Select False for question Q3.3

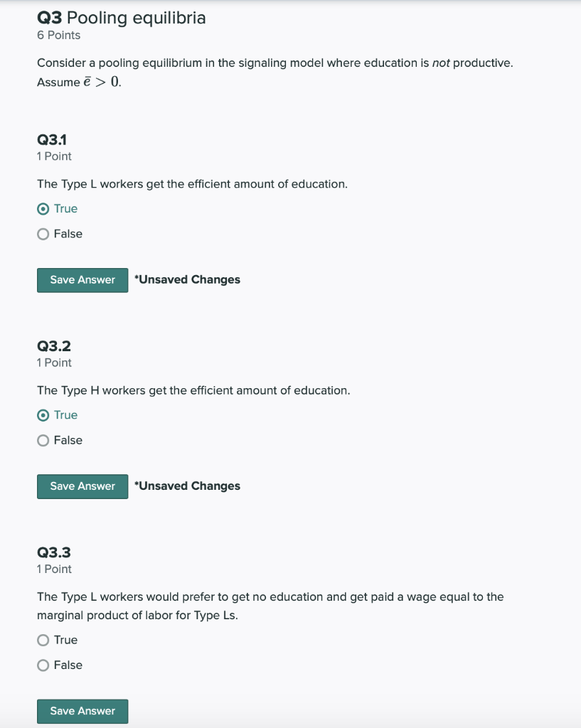(43, 665)
